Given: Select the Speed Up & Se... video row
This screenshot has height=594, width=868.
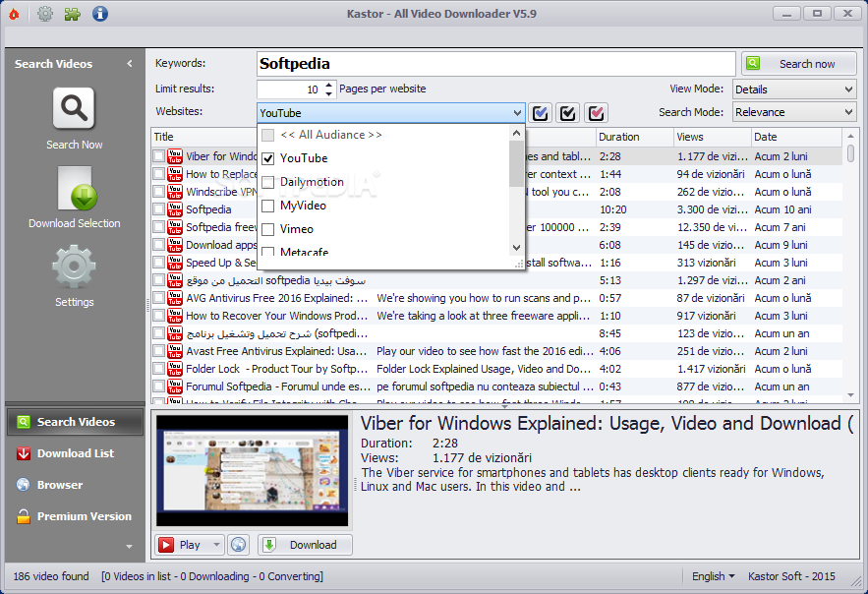Looking at the screenshot, I should (x=497, y=263).
